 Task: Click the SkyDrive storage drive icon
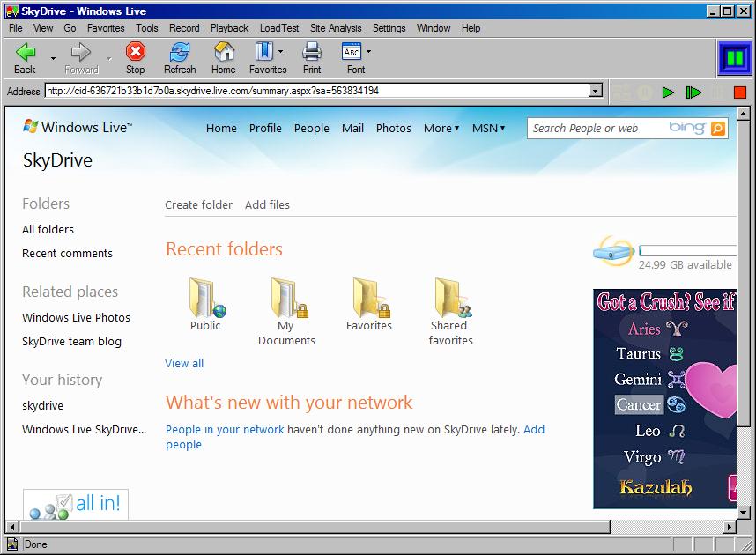click(612, 251)
